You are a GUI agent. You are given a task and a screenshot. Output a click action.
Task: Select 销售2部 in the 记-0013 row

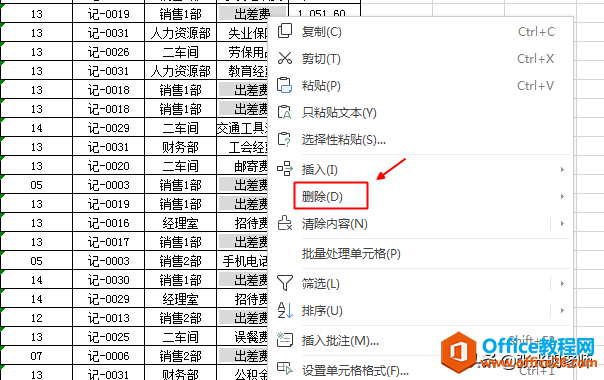(181, 318)
